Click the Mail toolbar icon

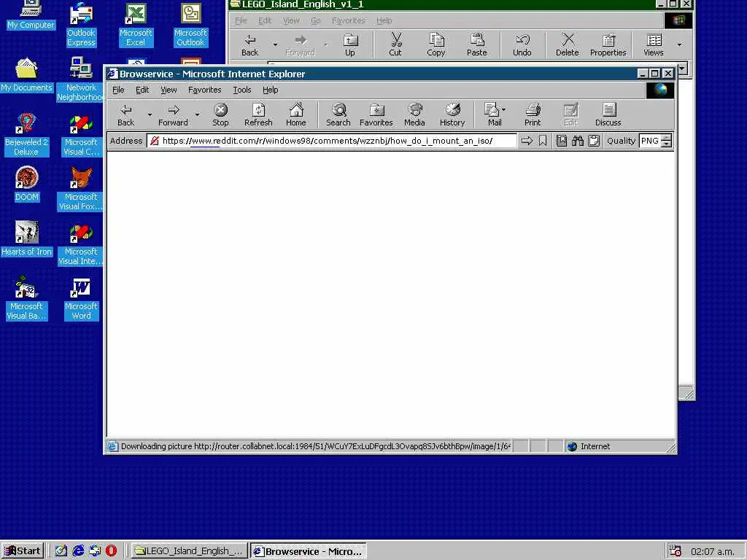pos(492,115)
